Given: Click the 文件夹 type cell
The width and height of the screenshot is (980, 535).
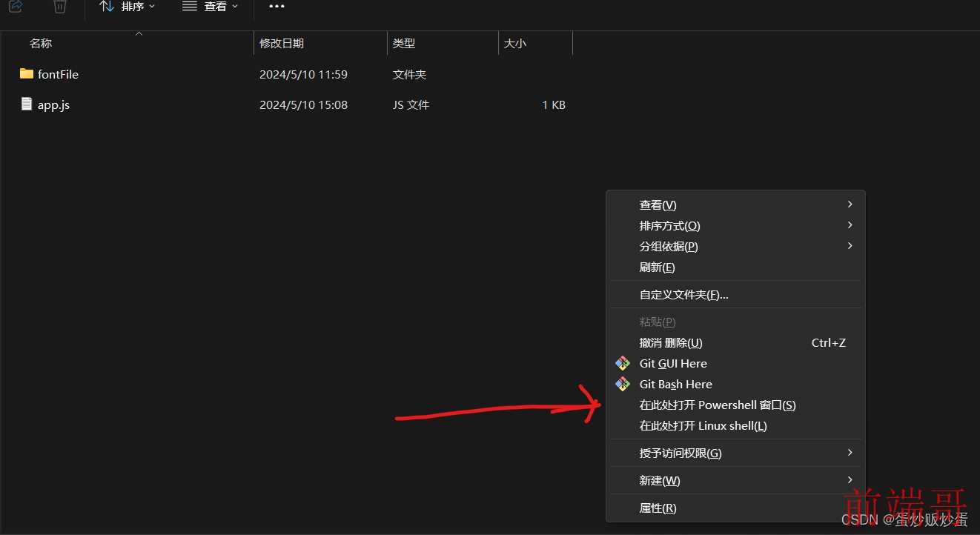Looking at the screenshot, I should 409,74.
